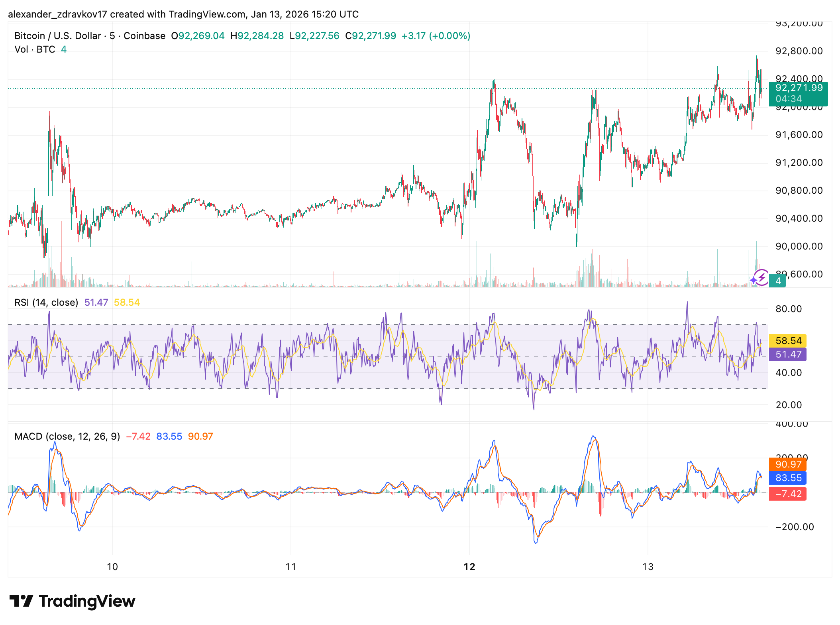Viewport: 840px width, 625px height.
Task: Click the date label 13 on time axis
Action: pos(648,567)
